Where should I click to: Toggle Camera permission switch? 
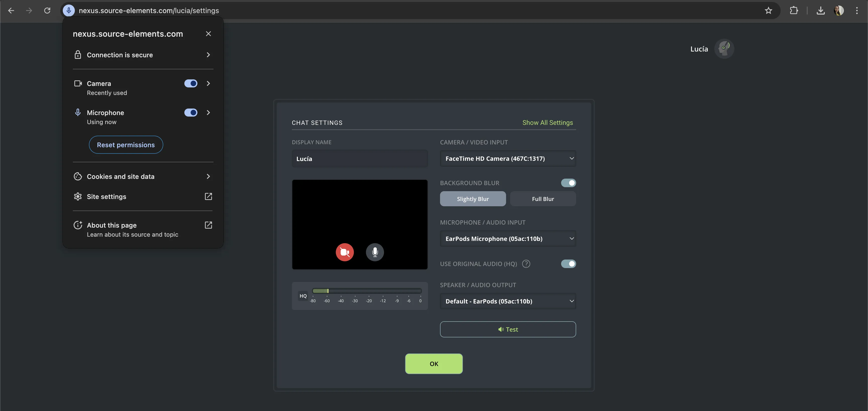click(191, 83)
